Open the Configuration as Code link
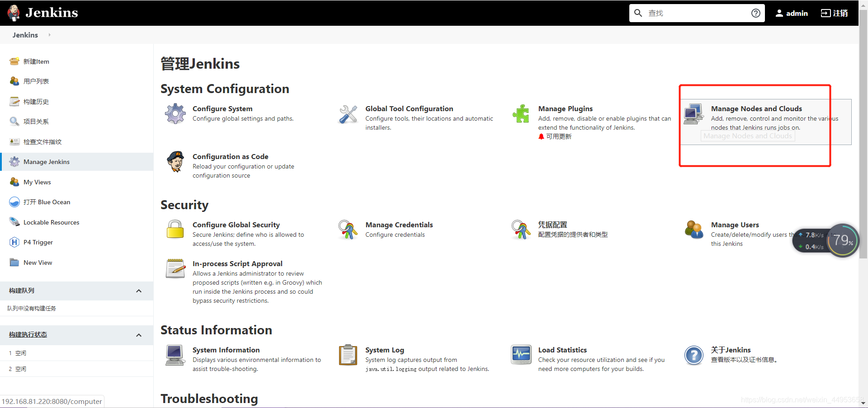Screen dimensions: 868x408 (230, 156)
